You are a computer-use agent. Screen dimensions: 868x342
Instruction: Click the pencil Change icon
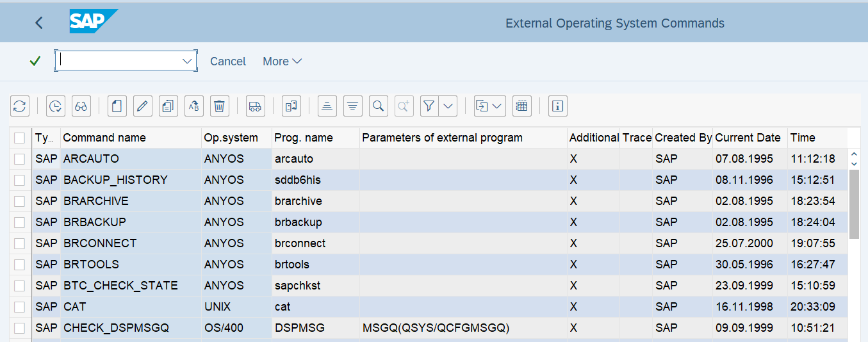143,106
